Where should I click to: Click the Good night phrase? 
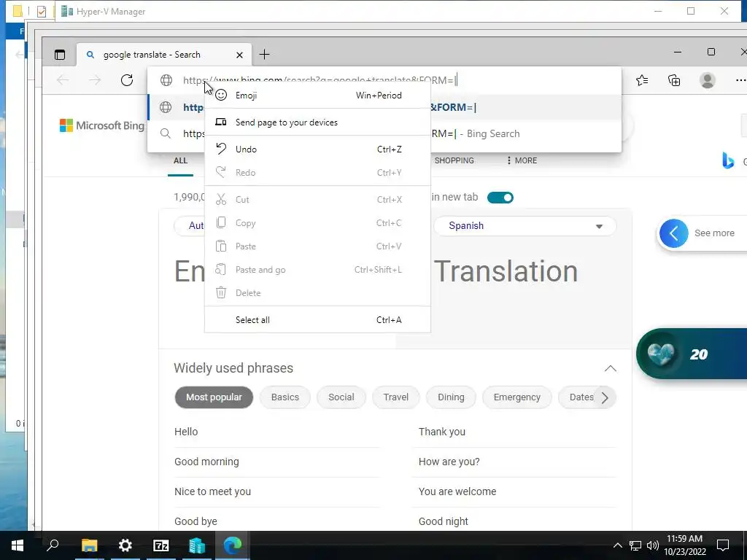click(x=444, y=521)
